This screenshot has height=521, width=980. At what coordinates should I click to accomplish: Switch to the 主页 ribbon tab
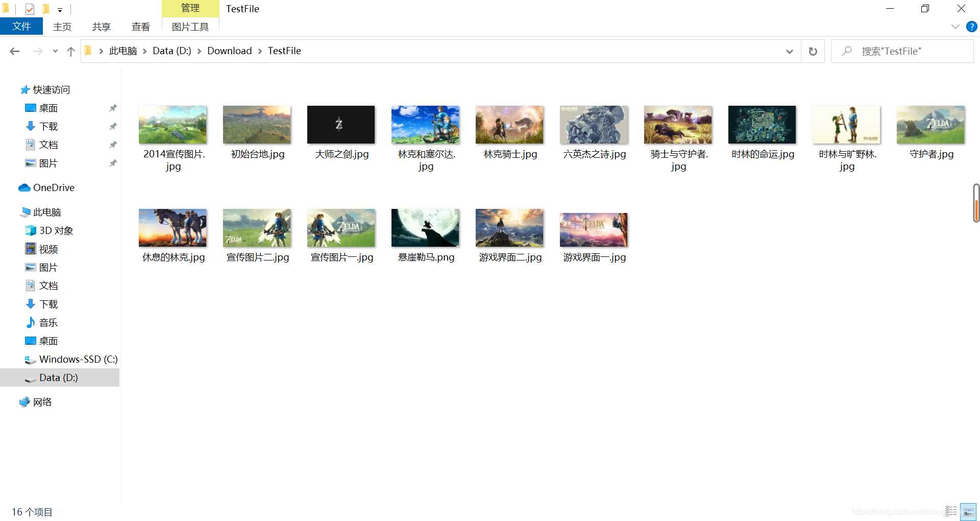tap(62, 27)
